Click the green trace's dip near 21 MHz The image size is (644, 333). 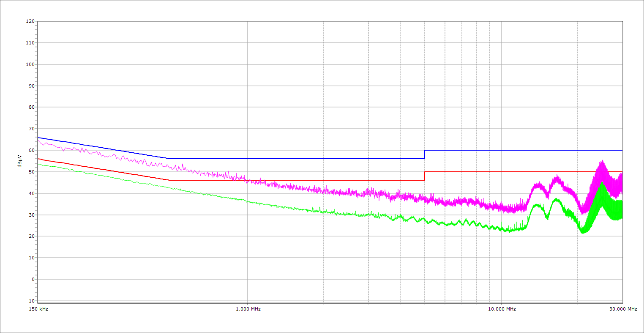[x=584, y=232]
